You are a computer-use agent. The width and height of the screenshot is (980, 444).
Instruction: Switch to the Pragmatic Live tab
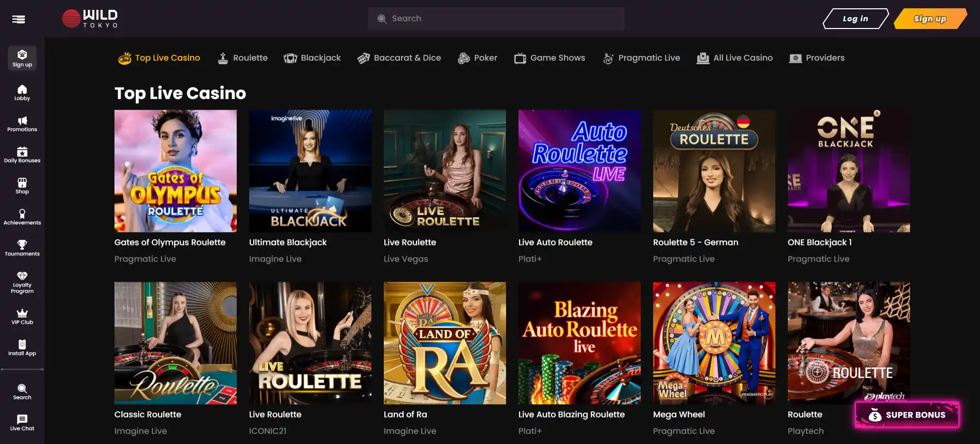[x=649, y=58]
